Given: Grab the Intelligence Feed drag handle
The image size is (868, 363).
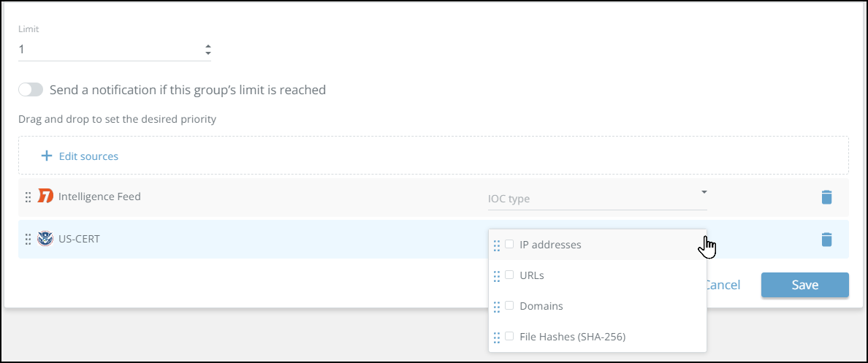Looking at the screenshot, I should pyautogui.click(x=28, y=197).
